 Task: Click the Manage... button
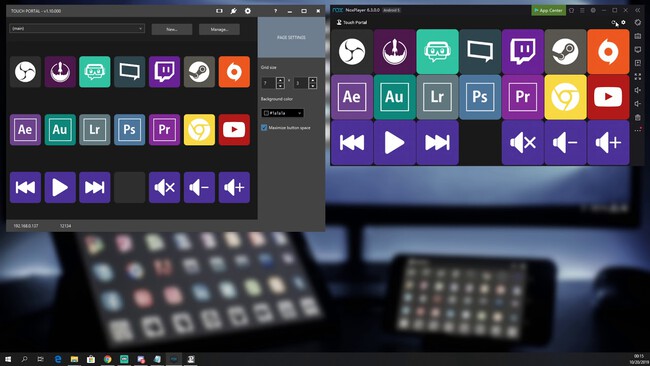click(219, 29)
